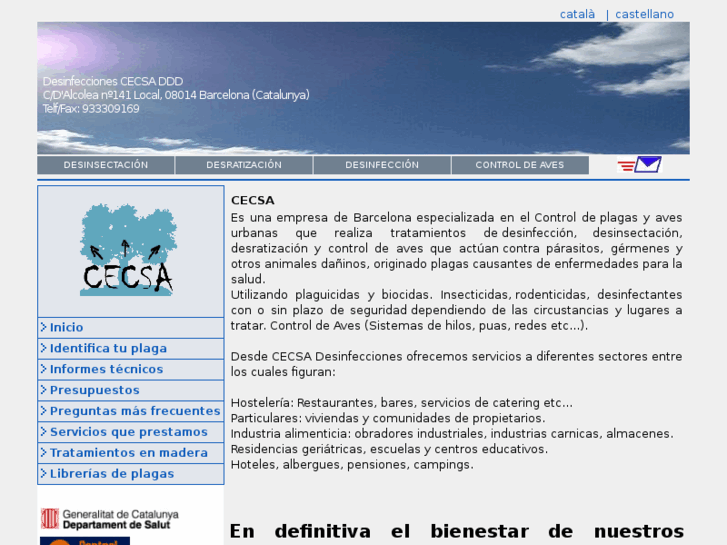The image size is (727, 545).
Task: Open Presupuestos sidebar link
Action: coord(95,390)
